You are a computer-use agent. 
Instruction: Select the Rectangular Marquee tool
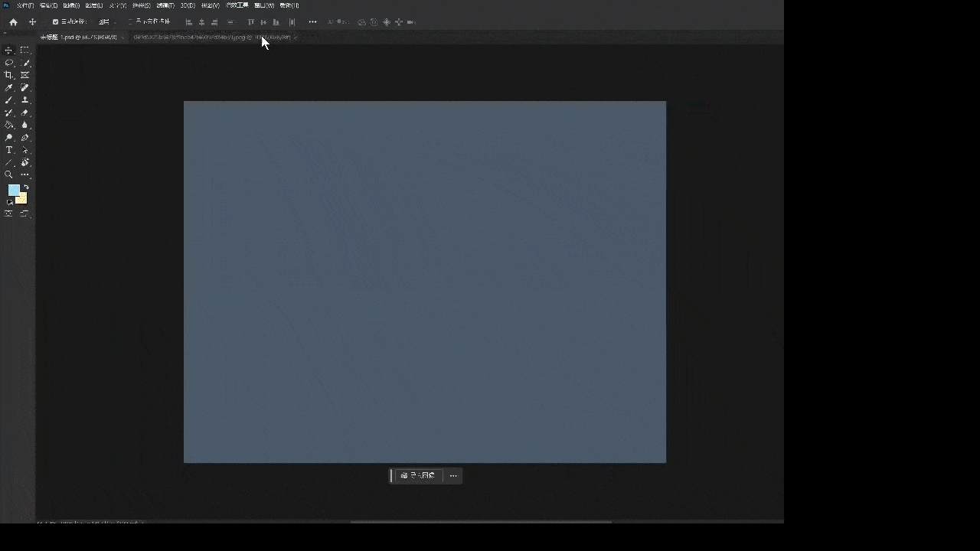(24, 51)
